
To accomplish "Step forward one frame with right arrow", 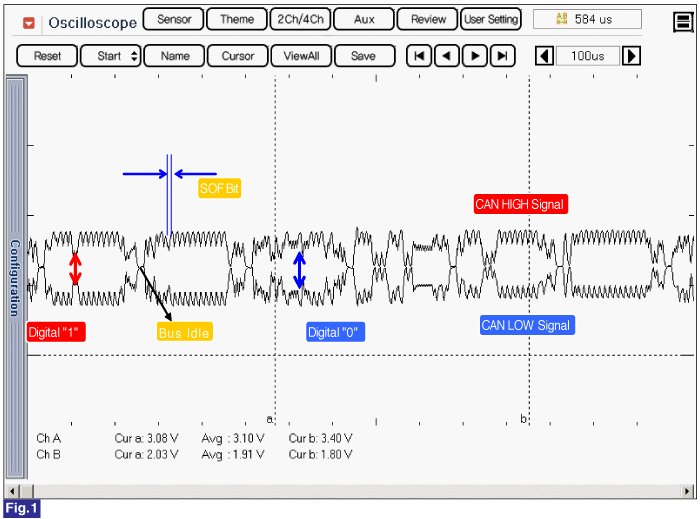I will tap(475, 56).
